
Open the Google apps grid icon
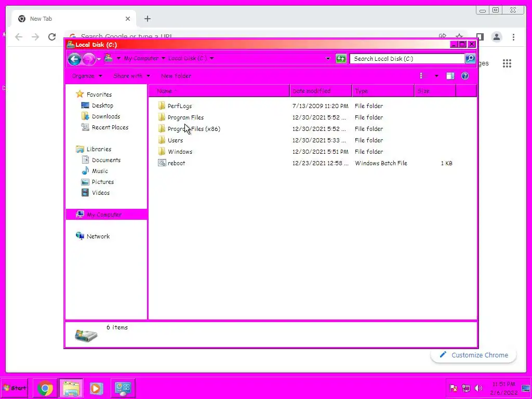click(507, 63)
